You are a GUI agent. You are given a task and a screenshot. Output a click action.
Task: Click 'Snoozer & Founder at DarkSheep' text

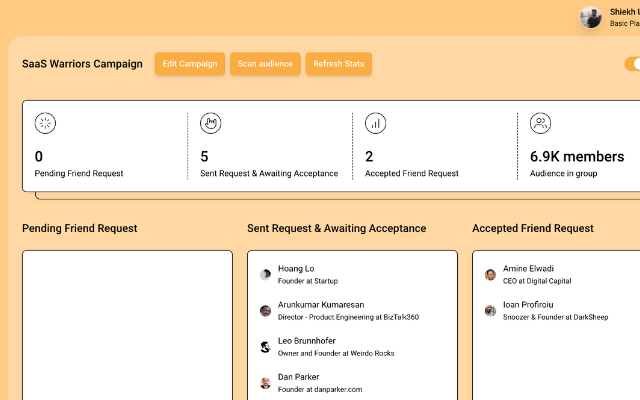(x=556, y=317)
